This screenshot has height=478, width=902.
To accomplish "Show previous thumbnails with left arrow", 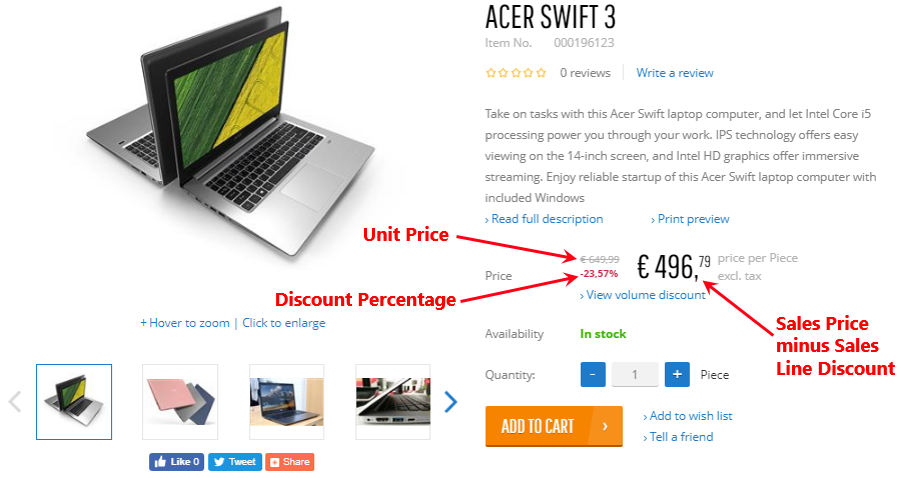I will [x=15, y=402].
